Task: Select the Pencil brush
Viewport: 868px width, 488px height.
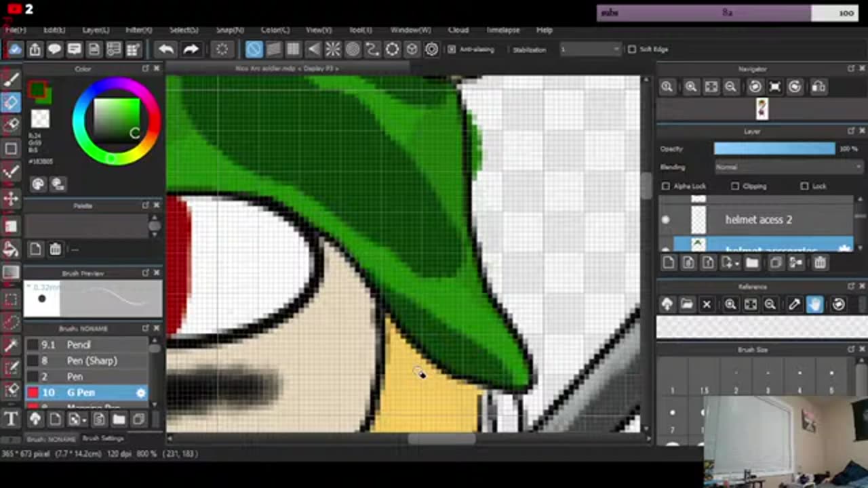Action: pos(86,344)
